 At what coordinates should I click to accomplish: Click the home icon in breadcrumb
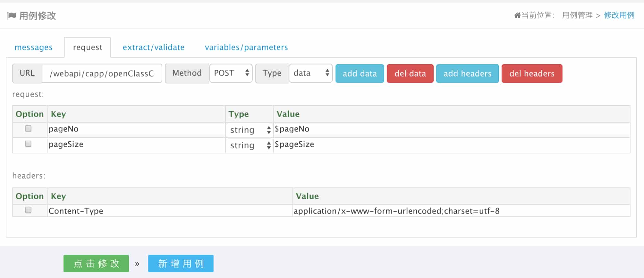[x=517, y=15]
